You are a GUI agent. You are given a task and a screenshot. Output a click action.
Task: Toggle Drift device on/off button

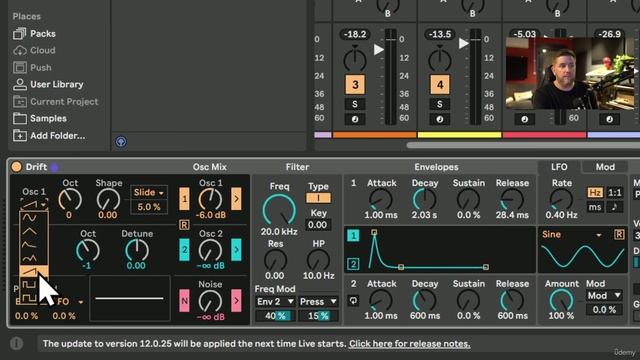(x=16, y=167)
